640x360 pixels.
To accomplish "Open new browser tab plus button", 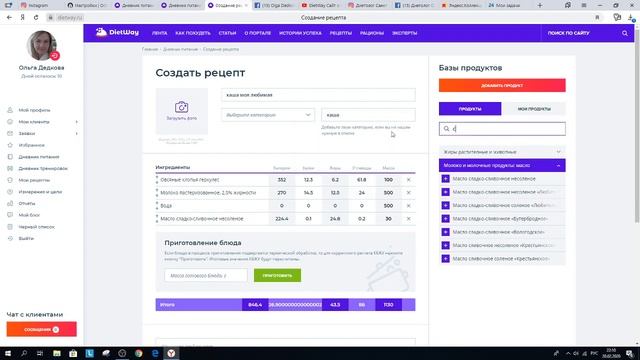I will click(x=540, y=5).
